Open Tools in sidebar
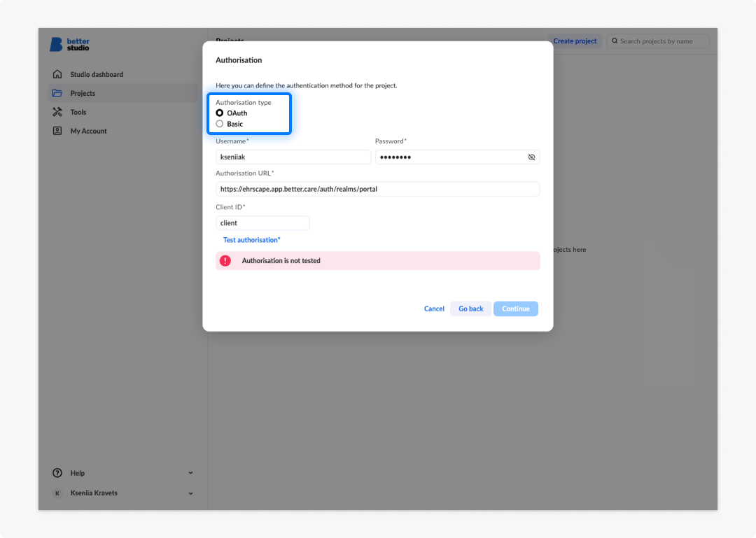 (x=123, y=112)
